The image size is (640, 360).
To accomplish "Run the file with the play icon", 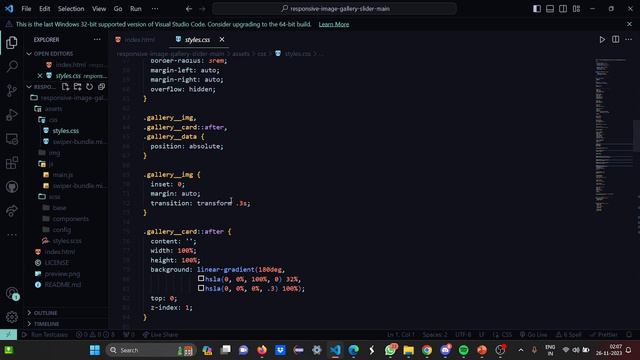I will (602, 40).
